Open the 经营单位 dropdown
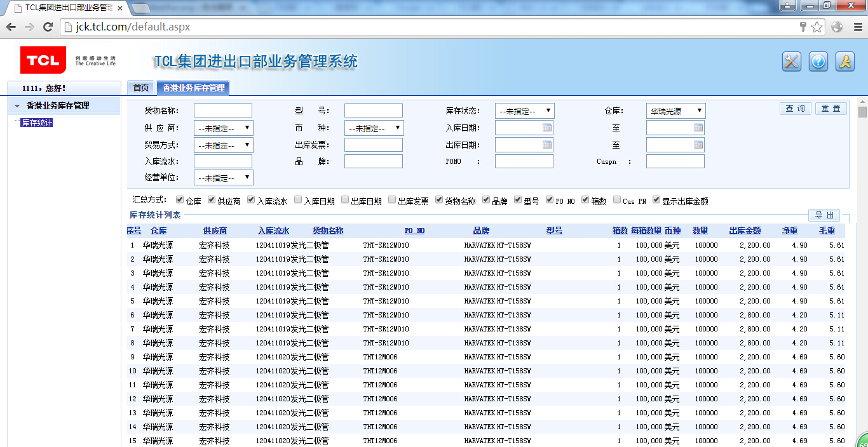868x447 pixels. click(x=224, y=178)
